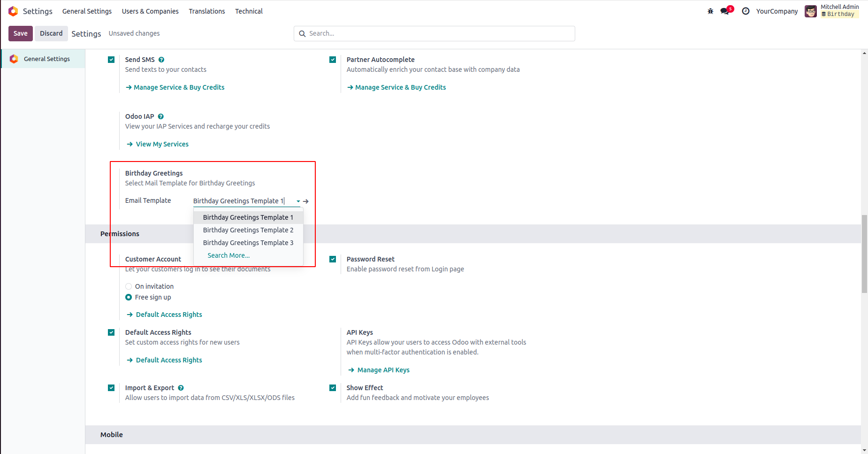Open the Technical menu
This screenshot has width=868, height=454.
249,11
